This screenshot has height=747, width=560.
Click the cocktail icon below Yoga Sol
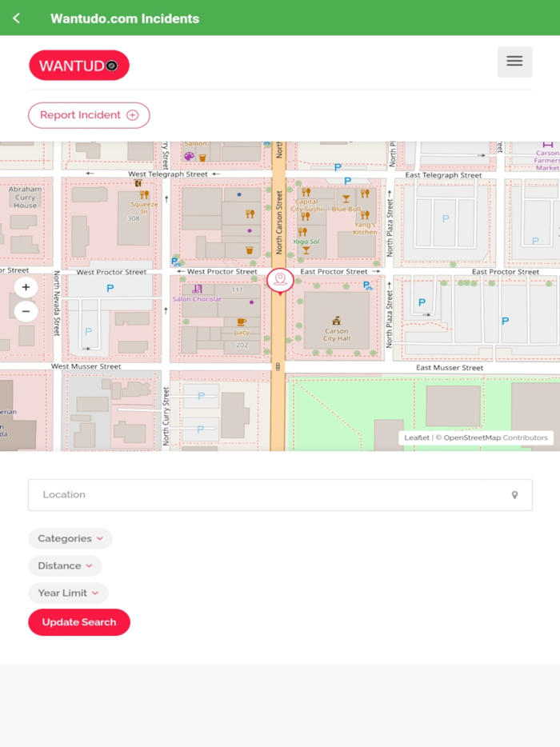pyautogui.click(x=306, y=250)
